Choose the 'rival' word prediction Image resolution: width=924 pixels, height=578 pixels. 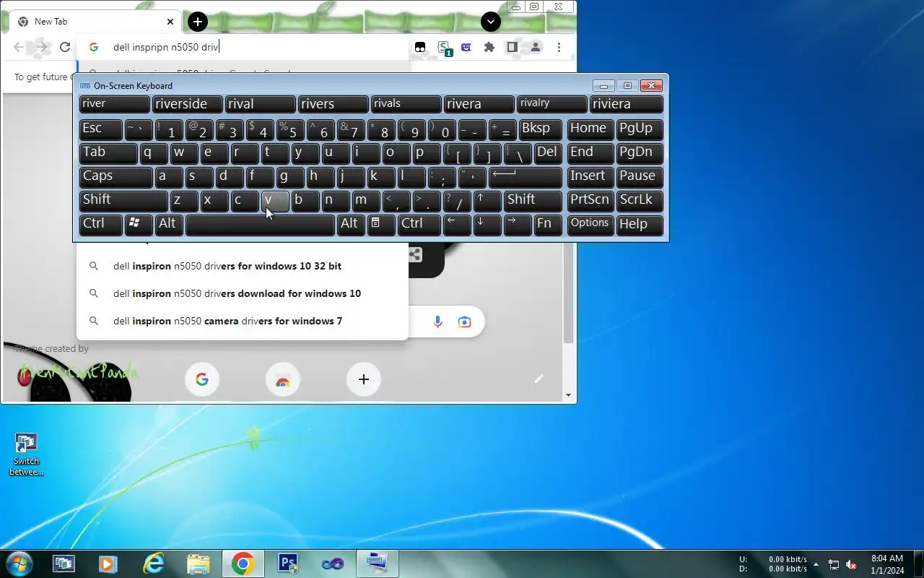(260, 104)
